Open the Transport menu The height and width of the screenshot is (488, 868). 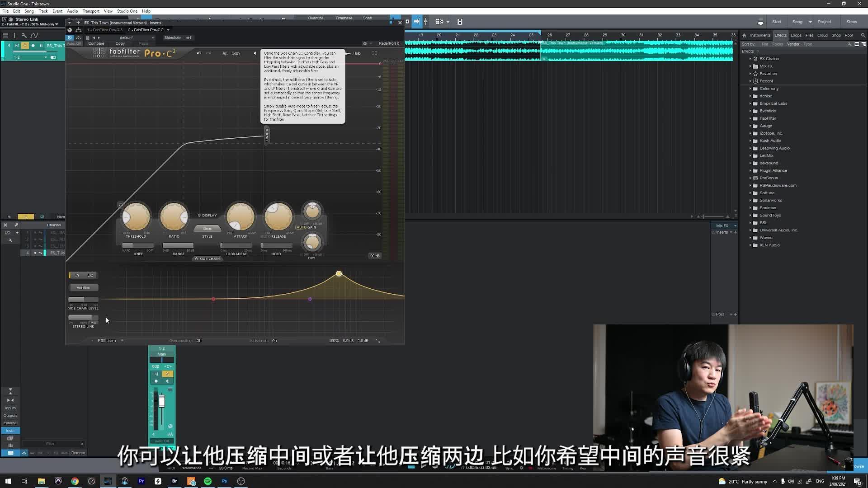pyautogui.click(x=90, y=11)
